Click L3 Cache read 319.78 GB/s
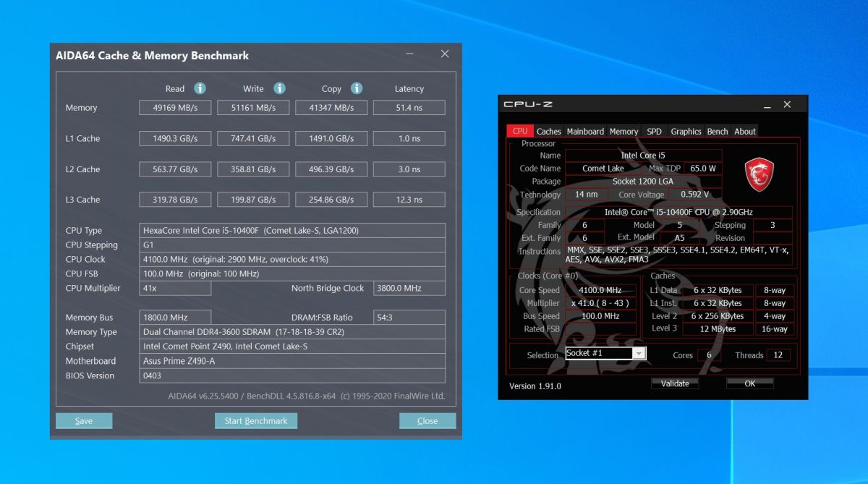 175,200
